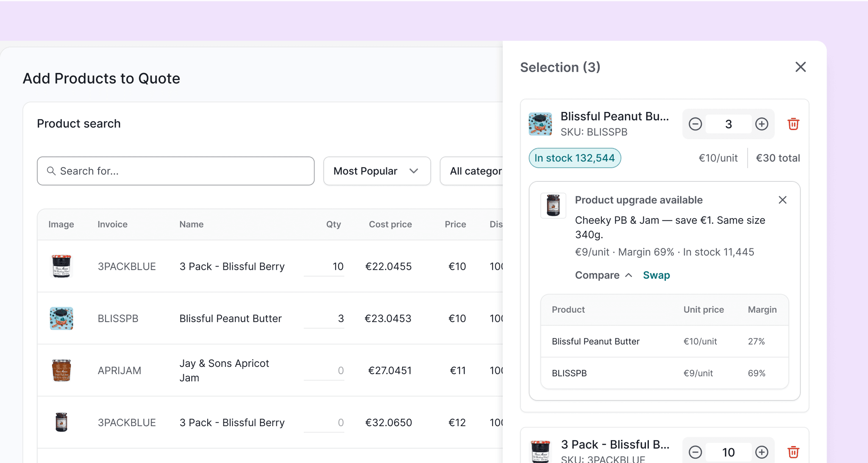Edit quantity 3 in selection stepper field

click(728, 124)
